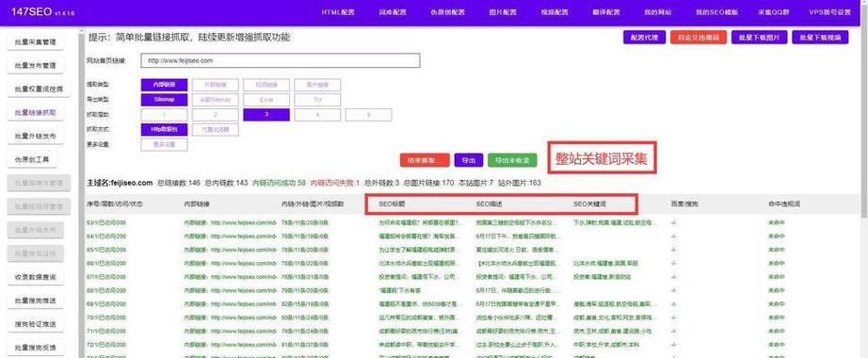This screenshot has height=358, width=868.
Task: Expand the 显示设置 more-settings option
Action: coord(164,145)
